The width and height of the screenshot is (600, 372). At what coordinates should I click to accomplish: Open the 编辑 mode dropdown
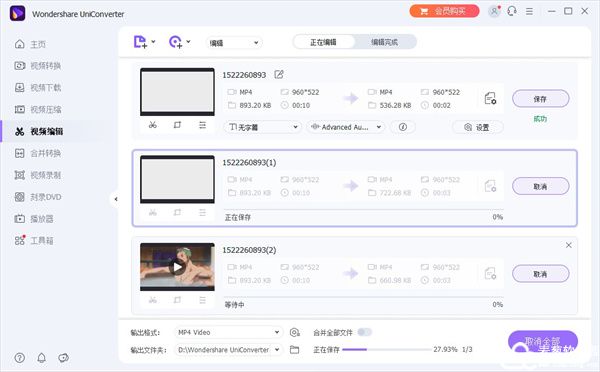tap(234, 42)
